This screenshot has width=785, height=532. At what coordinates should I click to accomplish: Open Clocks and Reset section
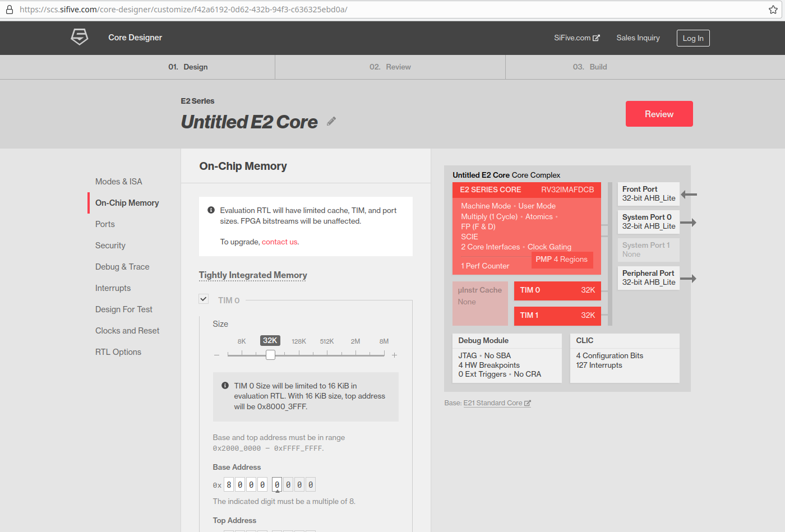click(x=127, y=331)
